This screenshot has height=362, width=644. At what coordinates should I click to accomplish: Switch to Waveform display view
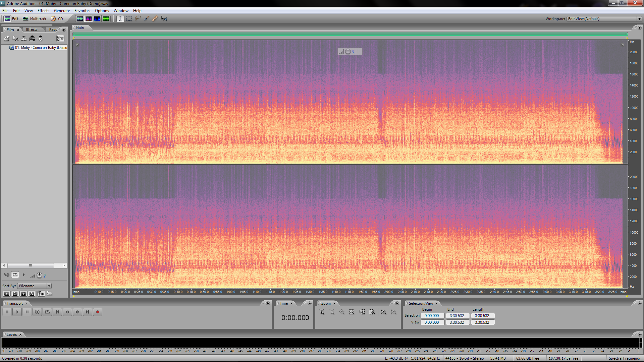point(79,19)
